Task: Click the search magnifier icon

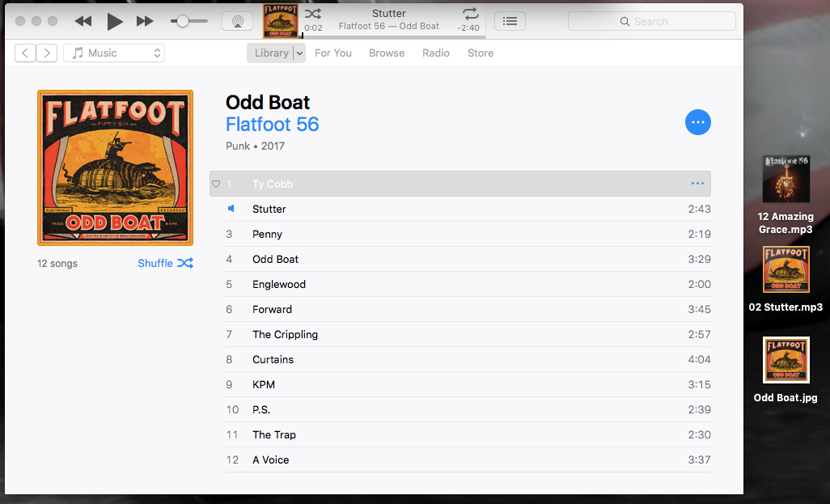Action: pos(625,21)
